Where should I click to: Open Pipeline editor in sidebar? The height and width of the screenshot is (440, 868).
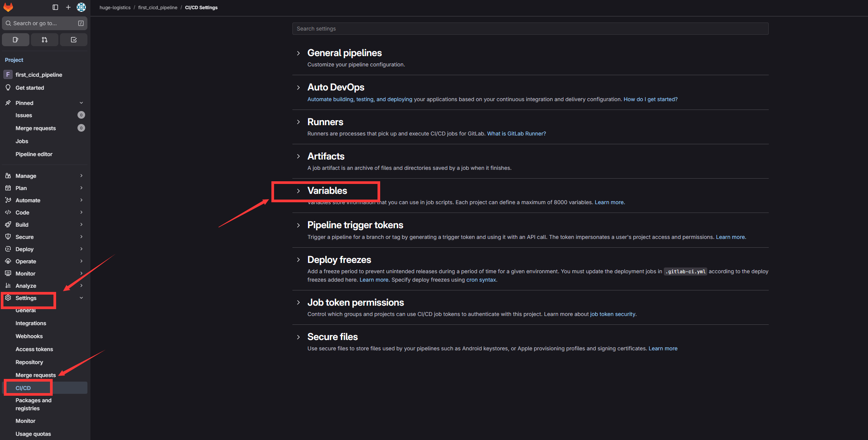click(x=34, y=154)
